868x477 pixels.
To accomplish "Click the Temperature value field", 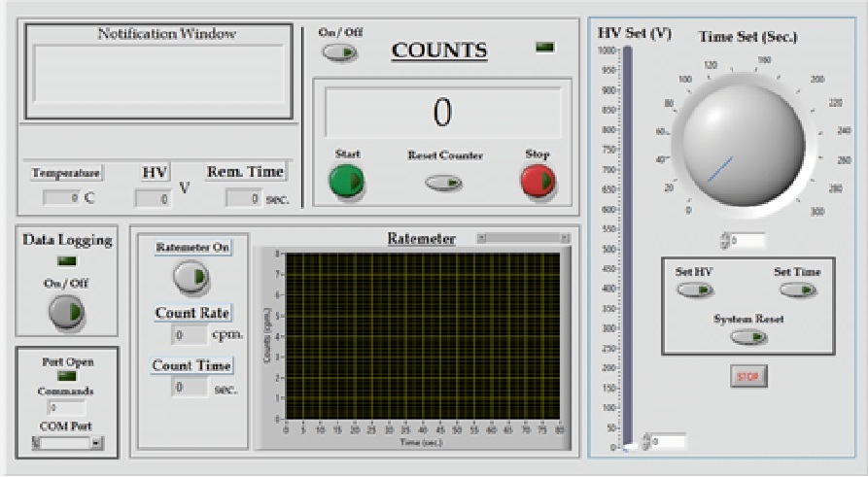I will click(x=62, y=197).
